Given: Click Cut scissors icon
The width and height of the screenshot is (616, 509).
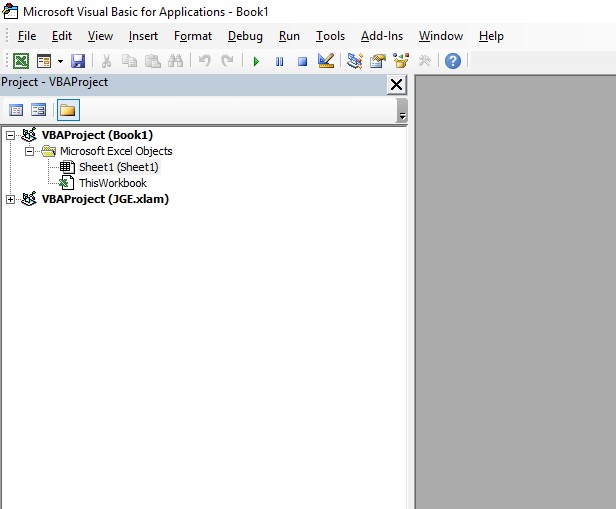Looking at the screenshot, I should pos(106,61).
